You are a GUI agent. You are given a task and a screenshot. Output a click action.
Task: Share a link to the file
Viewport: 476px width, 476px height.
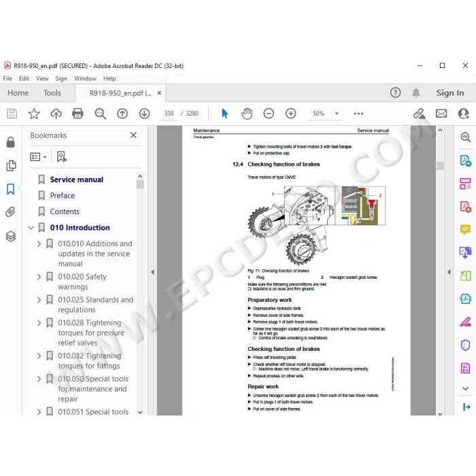tap(419, 114)
